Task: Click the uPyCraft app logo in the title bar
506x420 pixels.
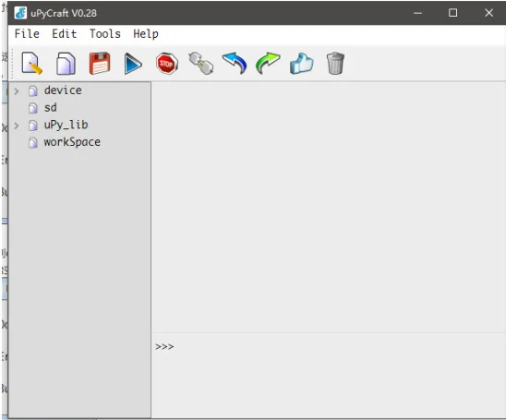Action: [x=20, y=13]
